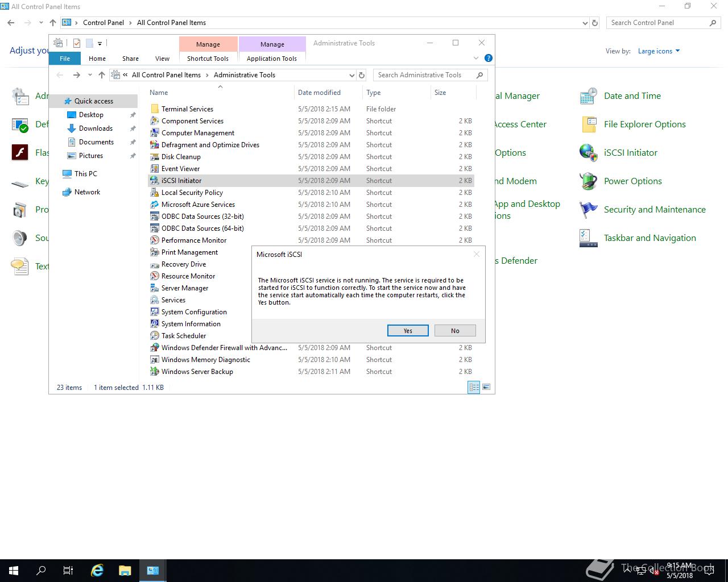
Task: Open Internet Explorer from the taskbar
Action: coord(97,571)
